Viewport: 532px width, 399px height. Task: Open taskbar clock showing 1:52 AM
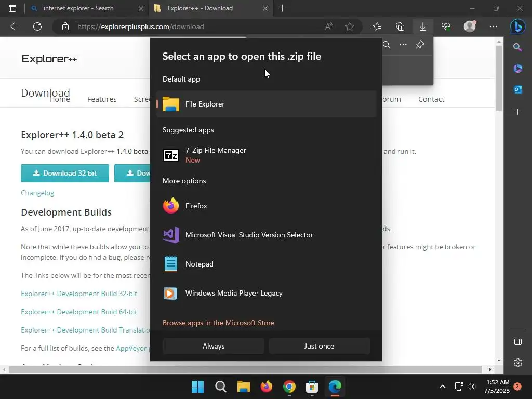point(497,387)
